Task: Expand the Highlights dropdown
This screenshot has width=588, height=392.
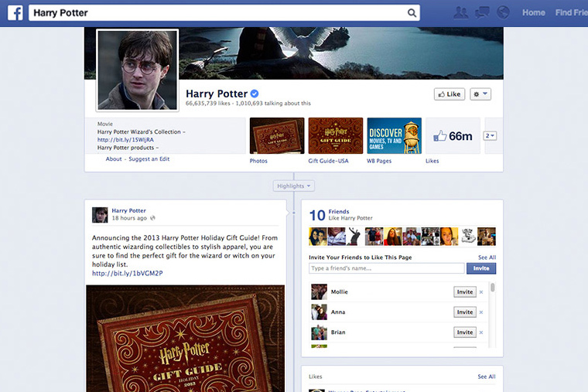Action: (x=294, y=186)
